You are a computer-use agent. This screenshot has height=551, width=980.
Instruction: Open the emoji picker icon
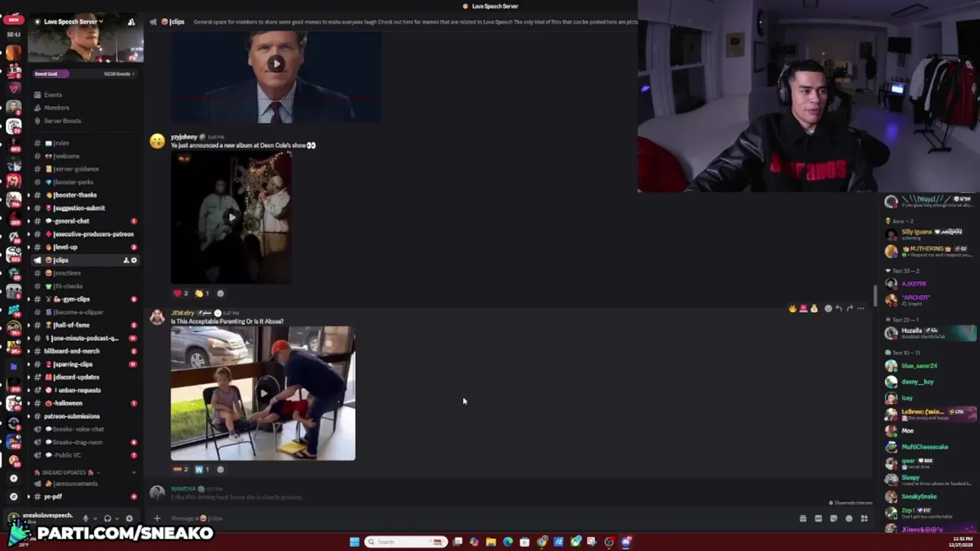[849, 518]
